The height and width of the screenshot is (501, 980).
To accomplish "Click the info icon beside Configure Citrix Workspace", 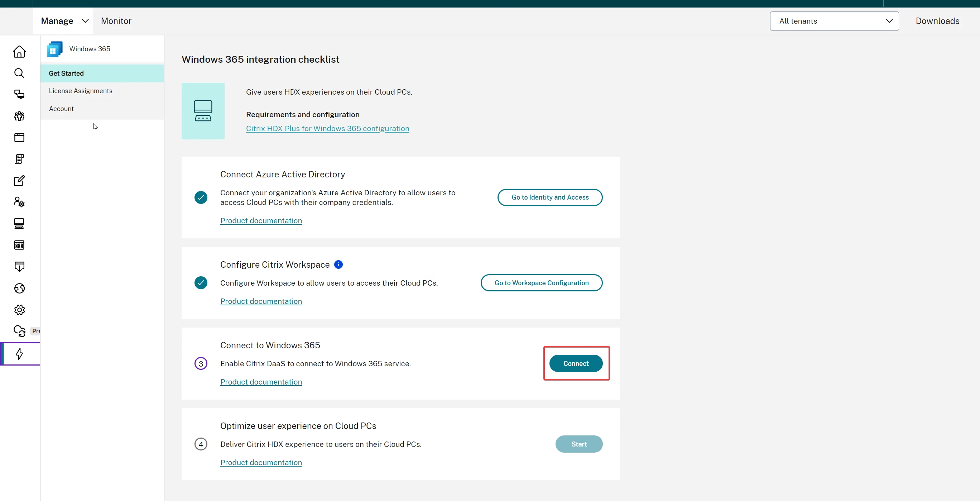I will [x=338, y=264].
